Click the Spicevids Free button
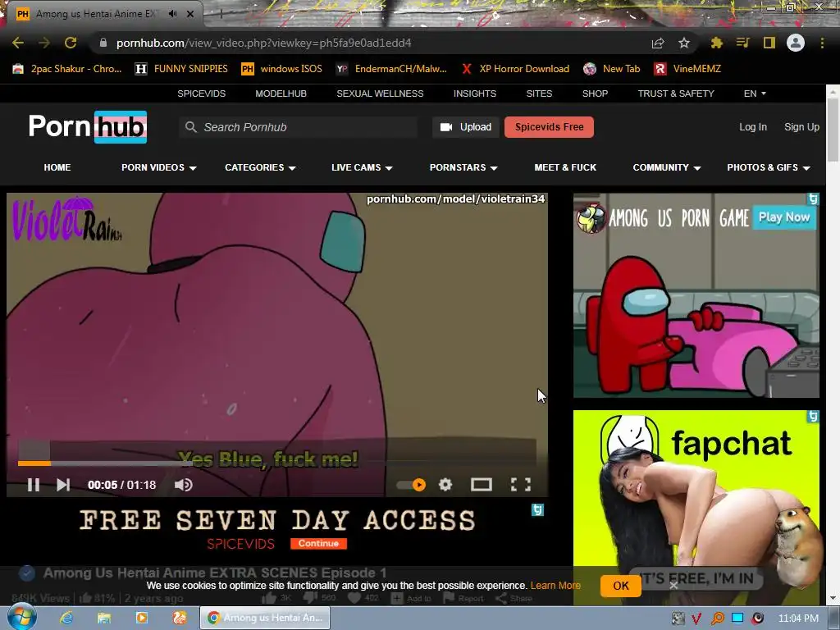The width and height of the screenshot is (840, 630). point(549,127)
